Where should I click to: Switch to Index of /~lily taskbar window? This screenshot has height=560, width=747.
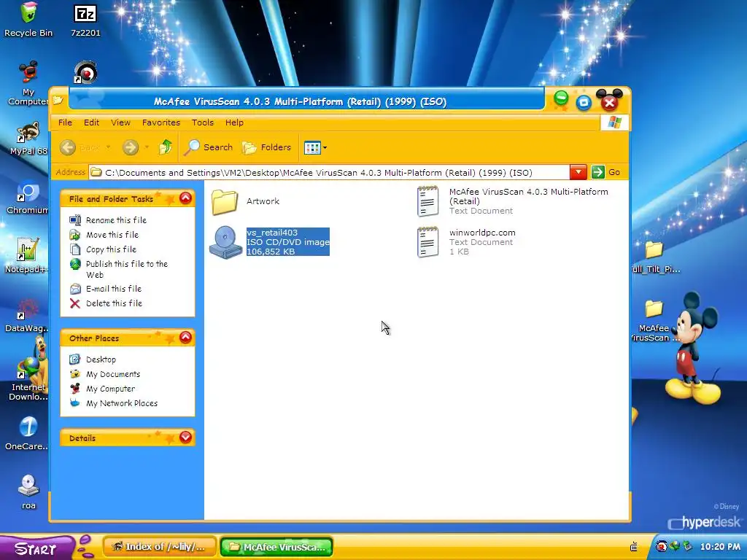160,547
